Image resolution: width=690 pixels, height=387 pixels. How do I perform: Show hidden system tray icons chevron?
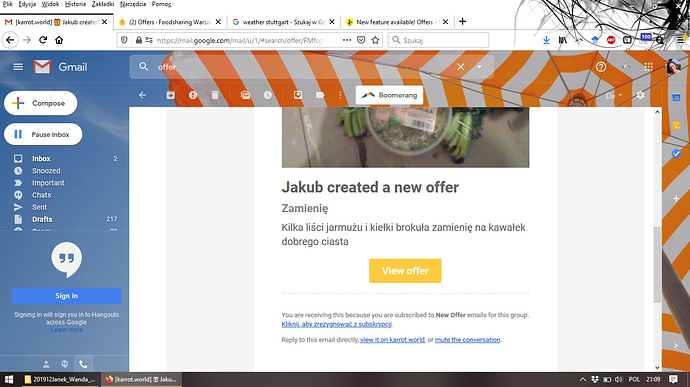pyautogui.click(x=583, y=380)
